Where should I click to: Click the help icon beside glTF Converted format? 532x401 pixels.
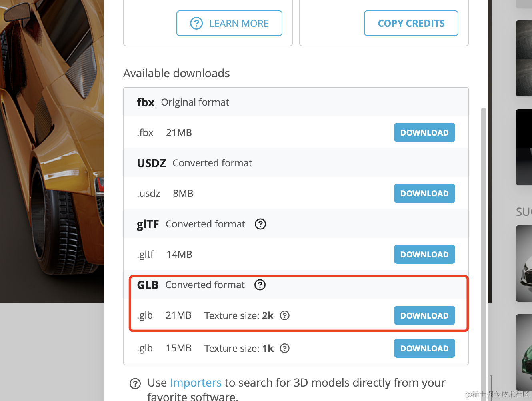point(260,224)
